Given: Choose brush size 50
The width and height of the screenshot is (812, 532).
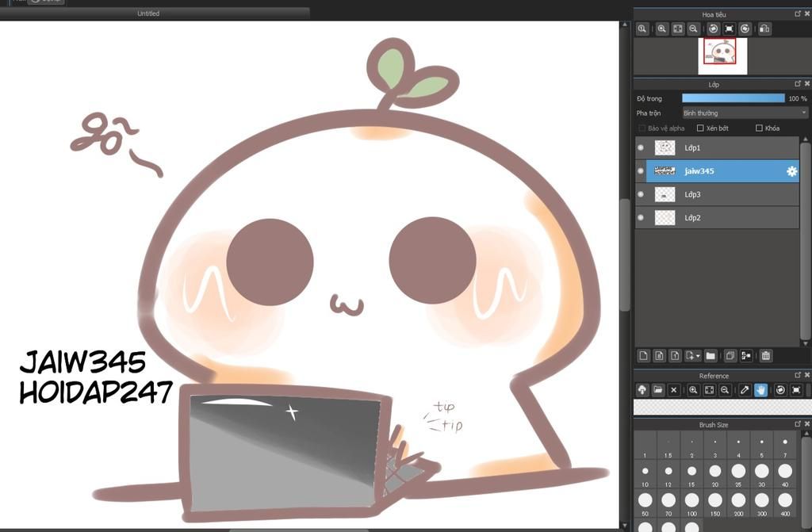Looking at the screenshot, I should (x=645, y=504).
